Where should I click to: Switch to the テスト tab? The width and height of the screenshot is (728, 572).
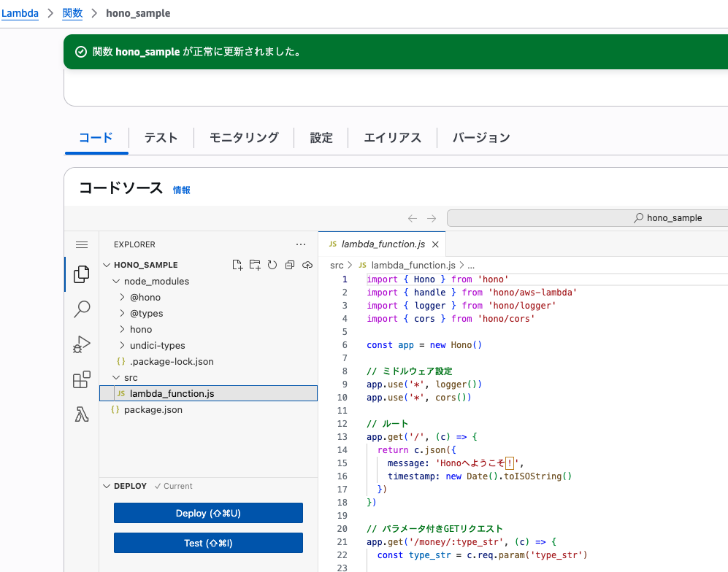(161, 138)
